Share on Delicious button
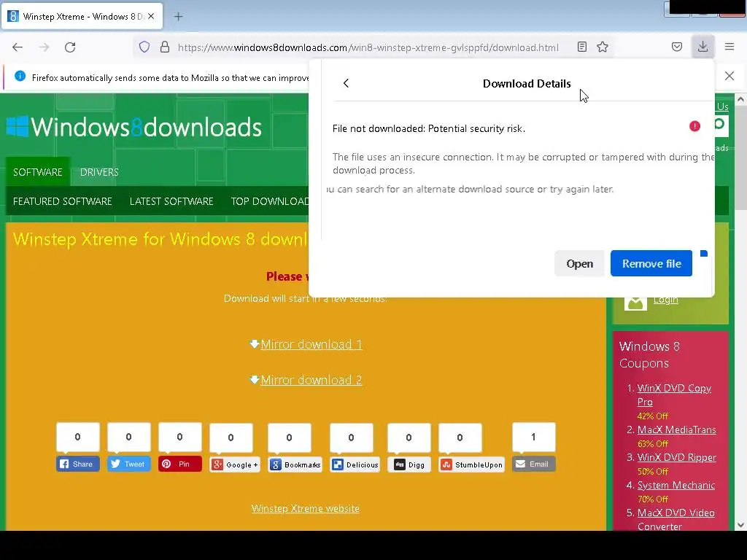Image resolution: width=747 pixels, height=560 pixels. (x=355, y=464)
